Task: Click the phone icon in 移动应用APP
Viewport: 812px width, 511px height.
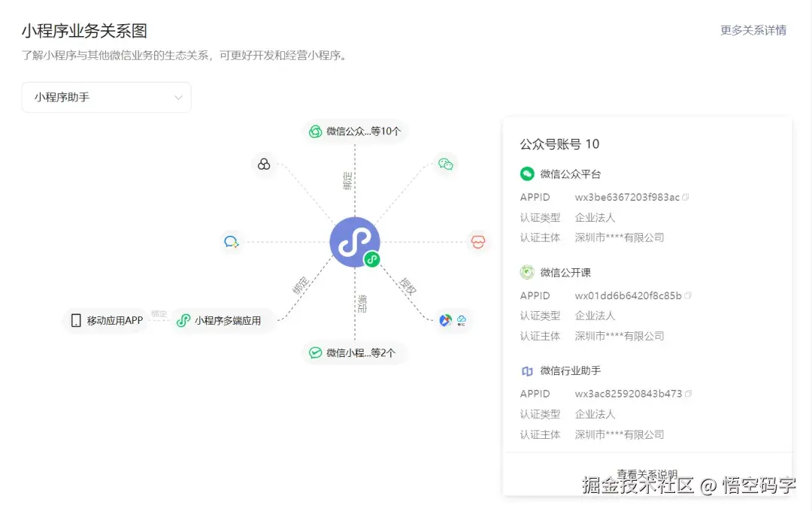Action: [76, 320]
